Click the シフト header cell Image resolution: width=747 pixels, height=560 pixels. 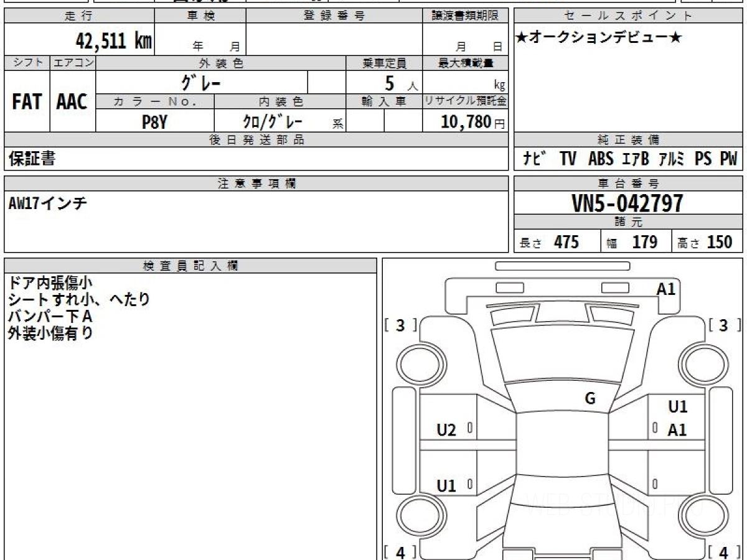(27, 63)
